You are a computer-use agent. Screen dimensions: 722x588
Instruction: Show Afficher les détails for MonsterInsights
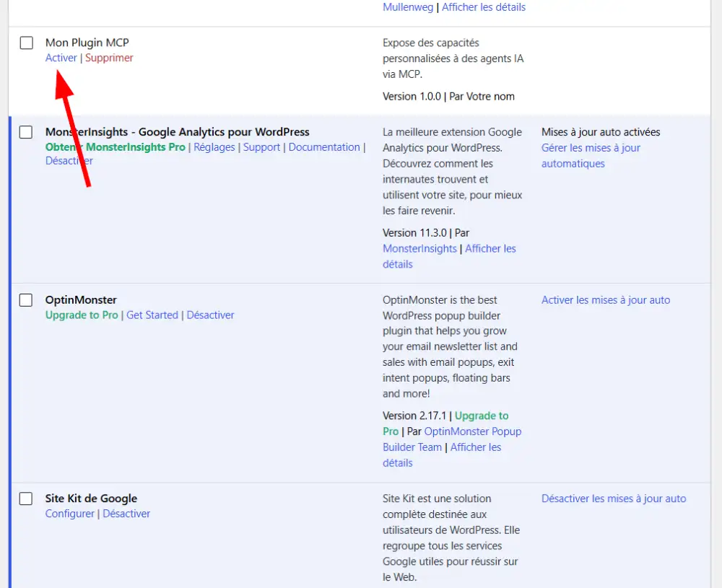tap(449, 256)
